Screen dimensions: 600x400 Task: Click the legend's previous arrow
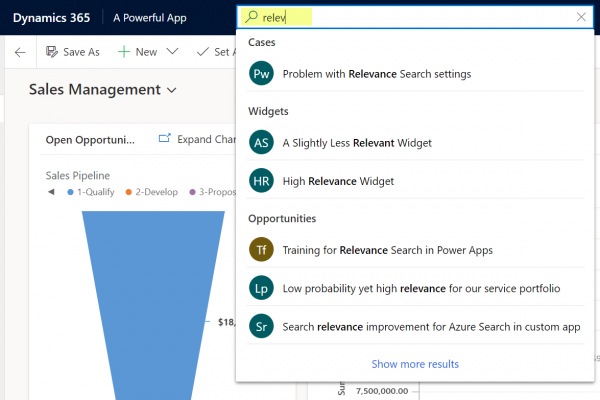click(51, 192)
